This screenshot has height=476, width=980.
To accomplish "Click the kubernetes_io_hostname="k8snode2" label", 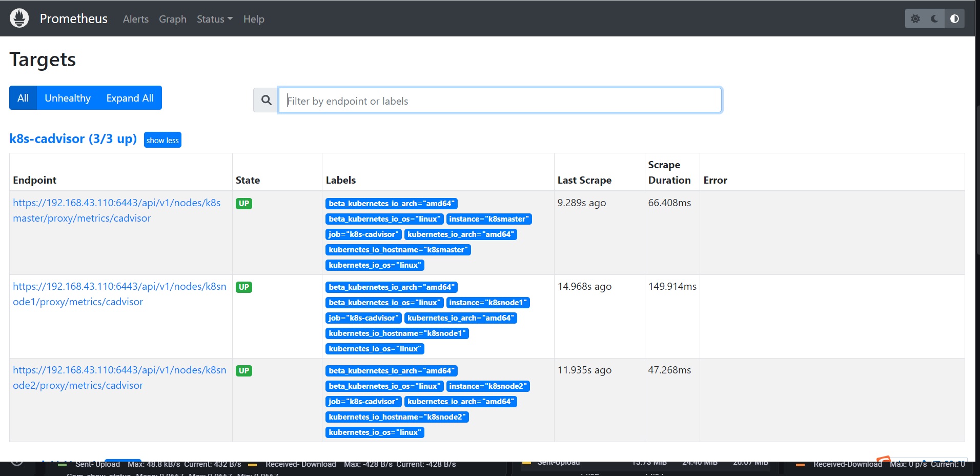I will (397, 417).
